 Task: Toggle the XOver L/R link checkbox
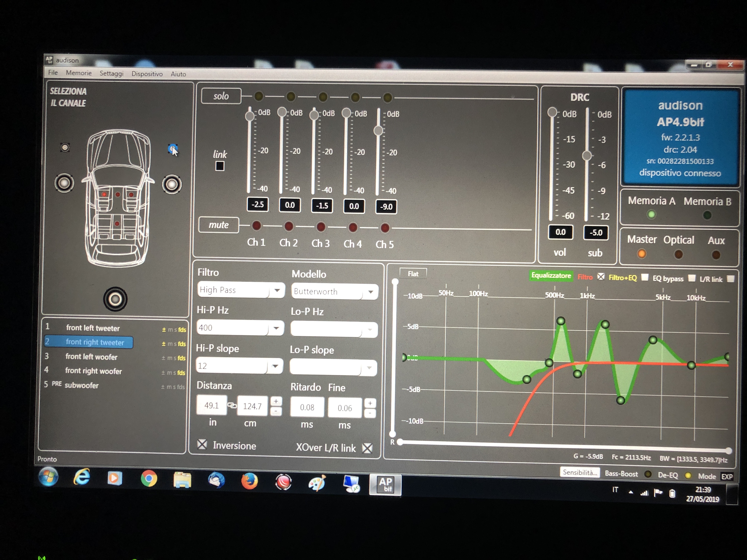(367, 448)
